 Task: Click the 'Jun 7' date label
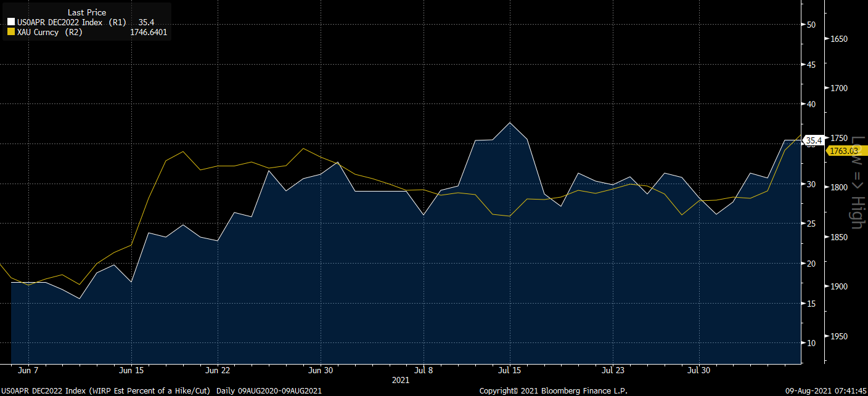point(28,371)
